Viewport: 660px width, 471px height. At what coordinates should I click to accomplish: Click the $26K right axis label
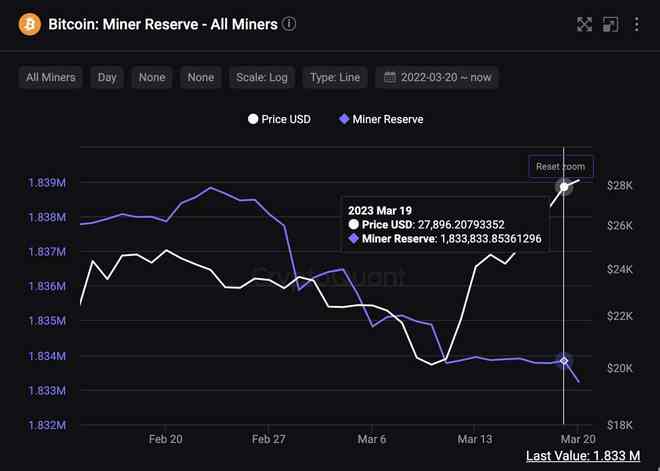coord(620,226)
